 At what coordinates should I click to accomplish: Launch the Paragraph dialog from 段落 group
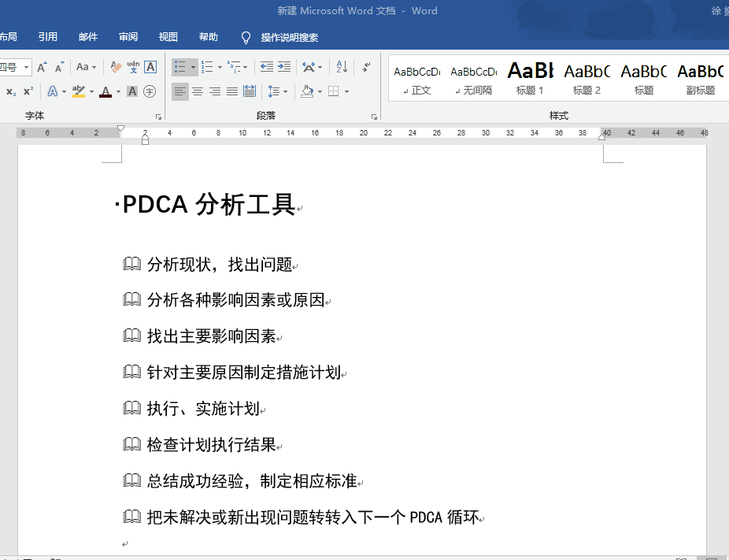pyautogui.click(x=374, y=117)
